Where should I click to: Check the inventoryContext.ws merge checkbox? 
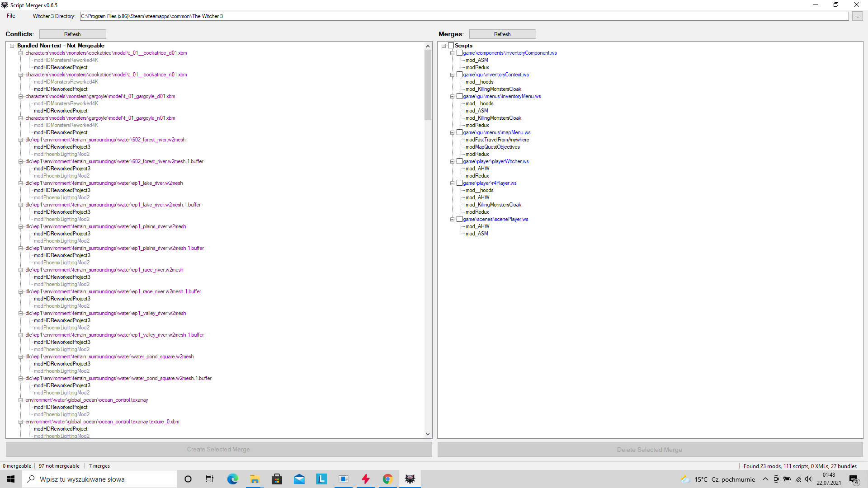[x=459, y=75]
